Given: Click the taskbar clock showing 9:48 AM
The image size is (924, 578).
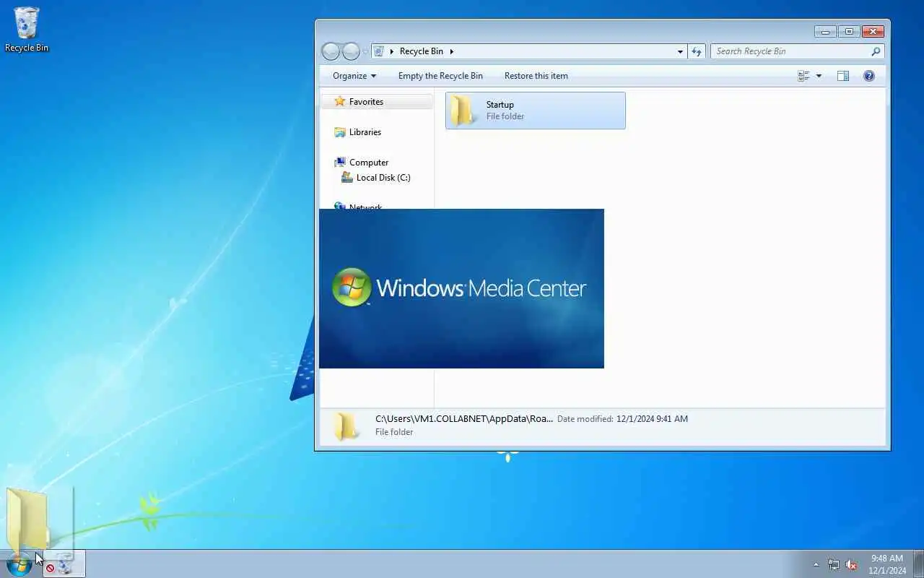Looking at the screenshot, I should click(x=887, y=564).
